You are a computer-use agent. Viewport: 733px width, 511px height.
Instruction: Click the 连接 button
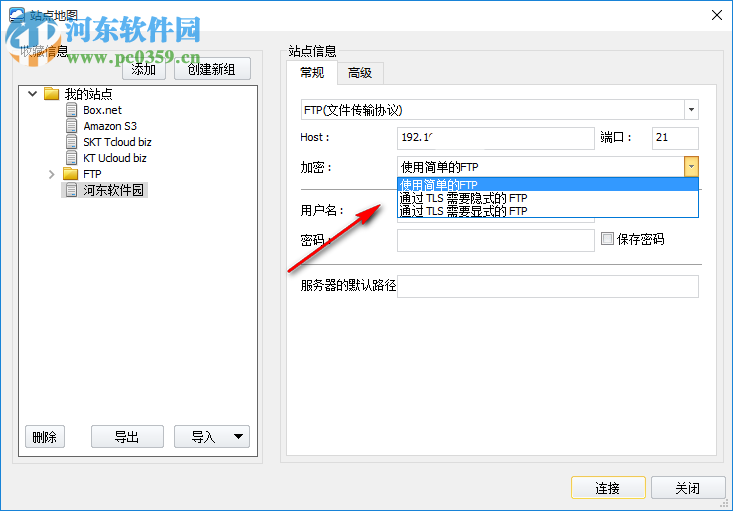point(608,488)
